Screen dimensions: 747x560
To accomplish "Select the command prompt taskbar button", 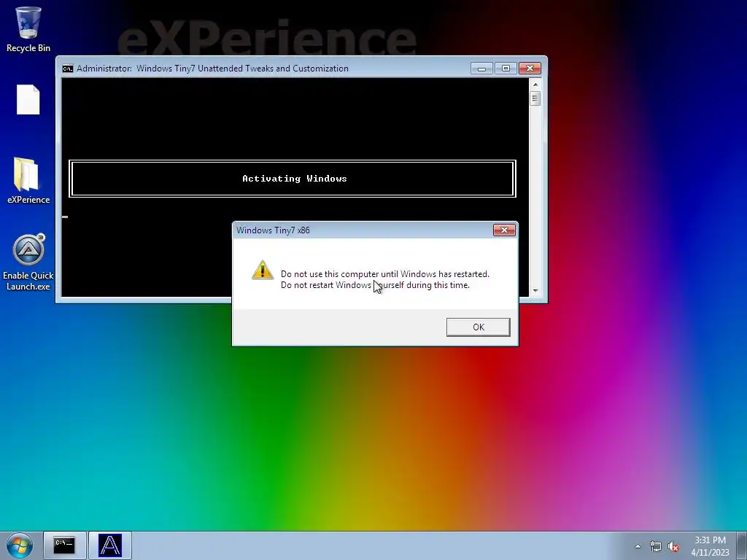I will coord(64,545).
